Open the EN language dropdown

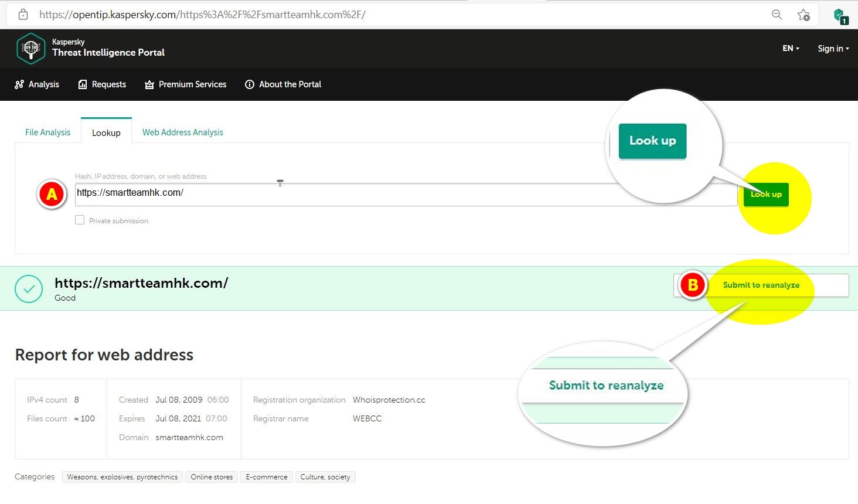pos(791,49)
